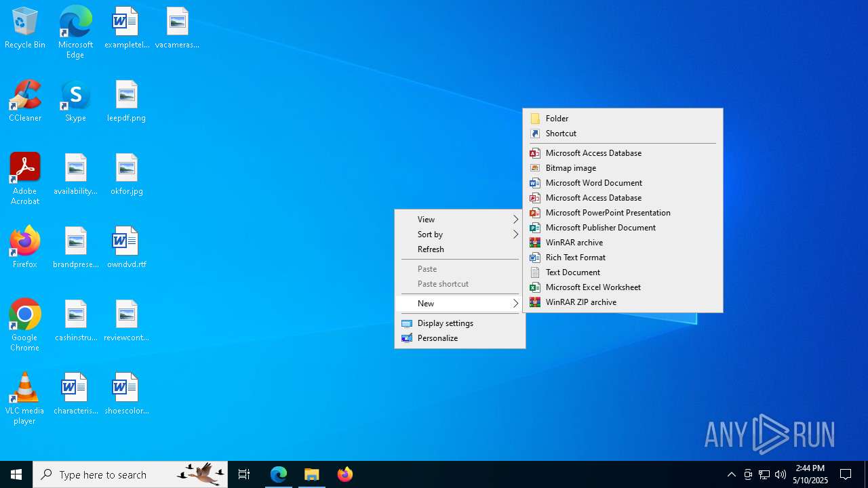Open Display settings from the context menu
Image resolution: width=868 pixels, height=488 pixels.
(460, 323)
